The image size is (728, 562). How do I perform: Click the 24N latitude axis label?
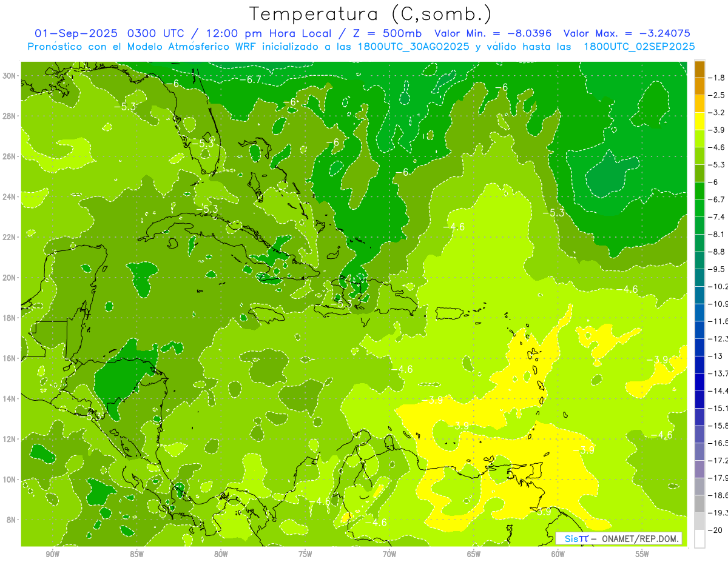coord(9,196)
